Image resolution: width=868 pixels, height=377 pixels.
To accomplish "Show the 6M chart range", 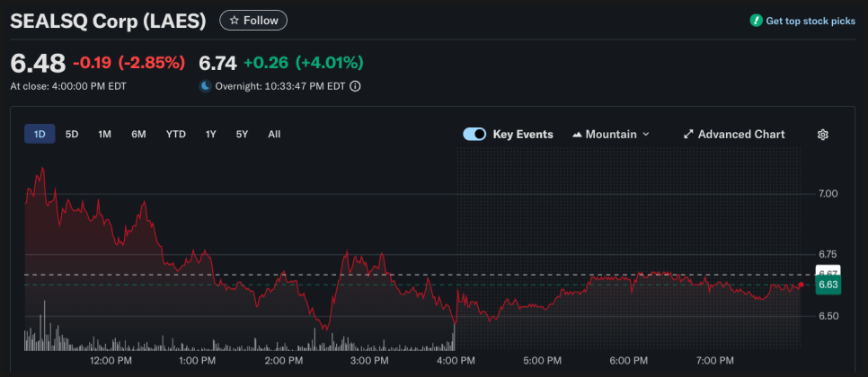I will pyautogui.click(x=138, y=135).
